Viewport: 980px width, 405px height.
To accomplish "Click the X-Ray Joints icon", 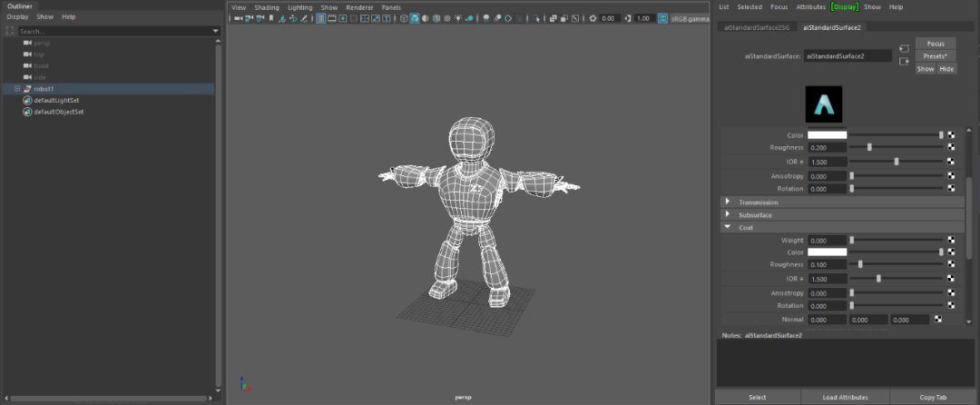I will 575,19.
